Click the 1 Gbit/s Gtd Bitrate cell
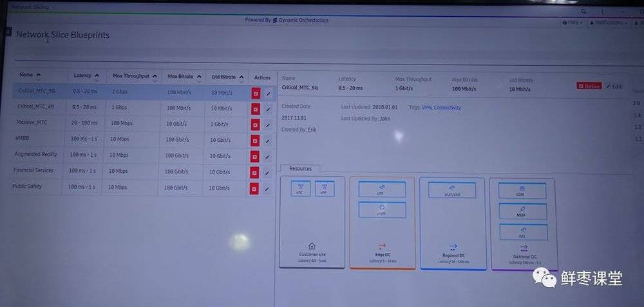 [221, 124]
